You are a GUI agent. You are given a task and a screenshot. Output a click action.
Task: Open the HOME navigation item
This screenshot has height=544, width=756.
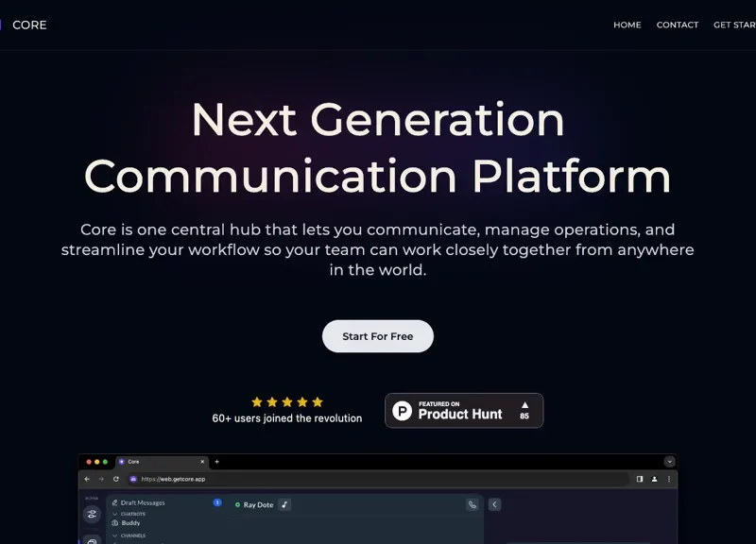(x=627, y=25)
